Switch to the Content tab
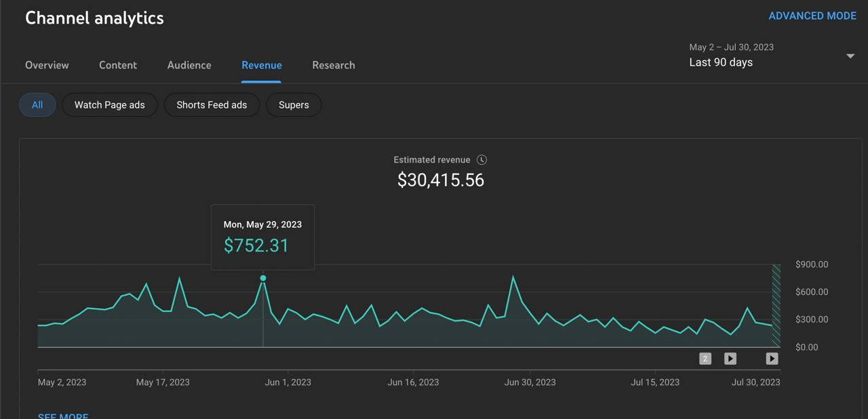Screen dimensions: 868x419 (x=118, y=65)
